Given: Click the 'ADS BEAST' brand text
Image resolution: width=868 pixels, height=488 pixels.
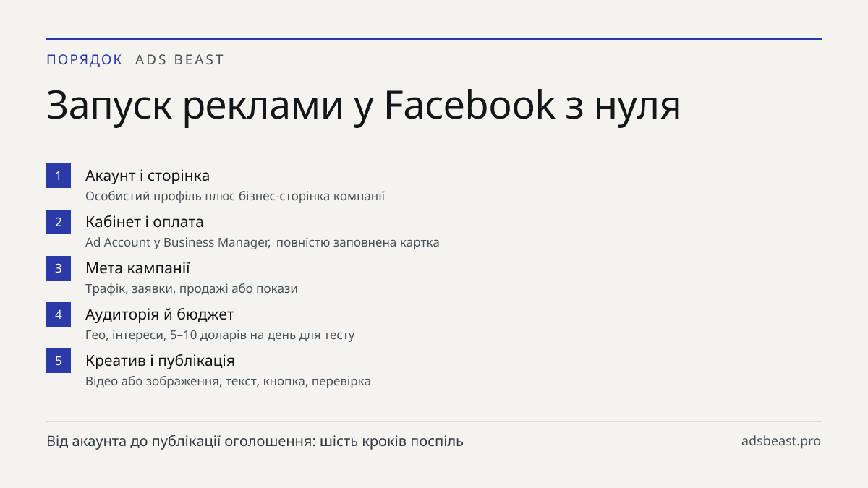Looking at the screenshot, I should (179, 60).
